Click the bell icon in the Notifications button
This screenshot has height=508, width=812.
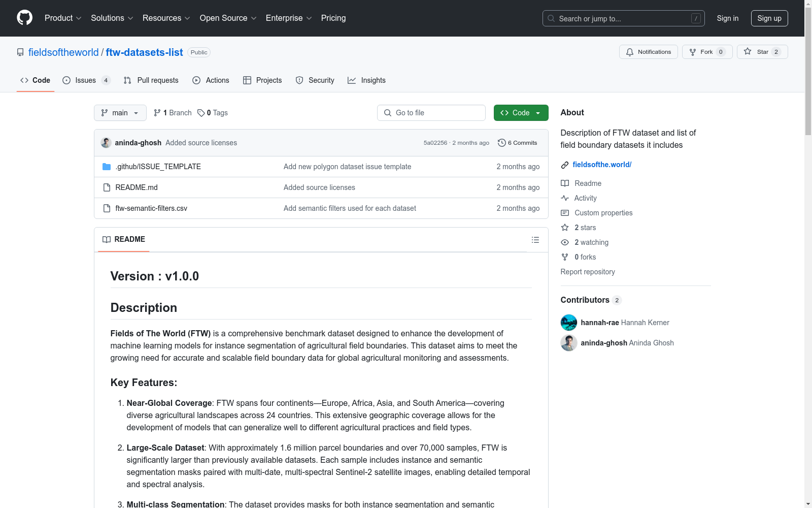pyautogui.click(x=630, y=52)
